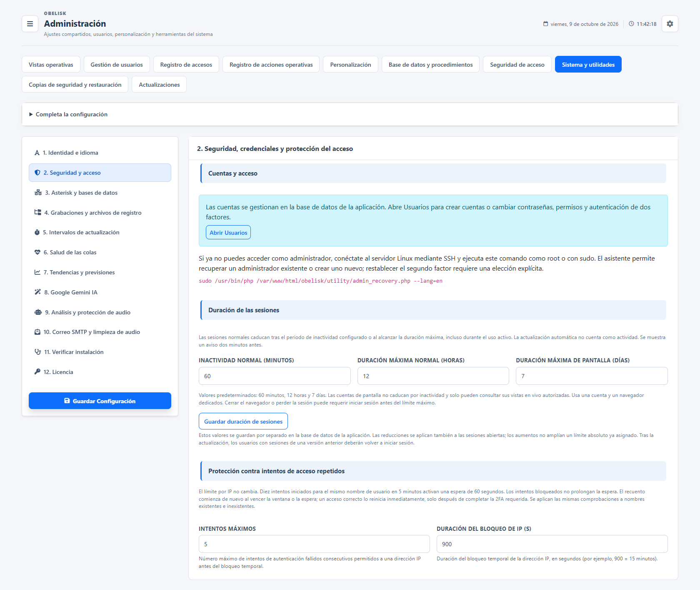Click the Duración del bloqueo de IP field
700x590 pixels.
(552, 544)
